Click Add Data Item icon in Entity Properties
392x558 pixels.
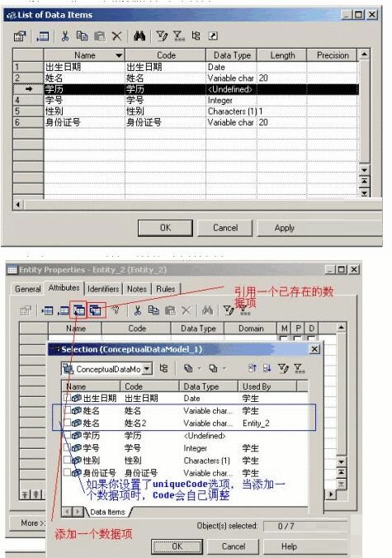click(x=78, y=310)
